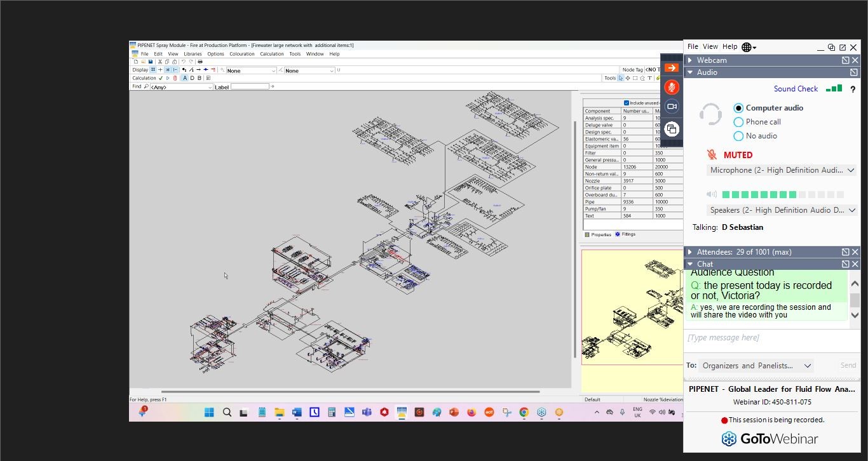
Task: Click the taskbar Search icon
Action: [227, 412]
